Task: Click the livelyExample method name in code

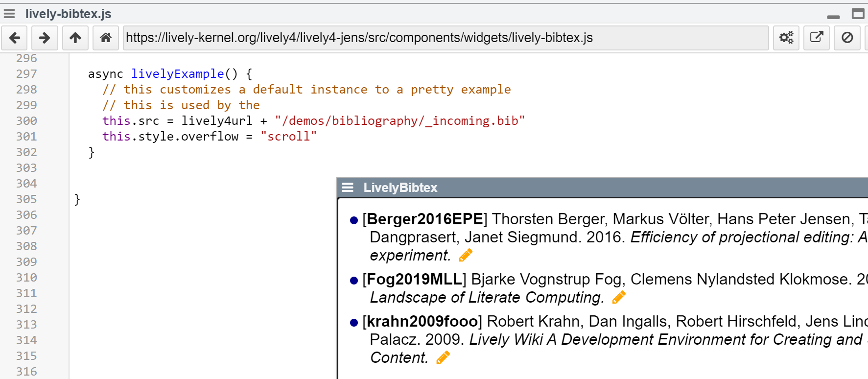Action: click(177, 74)
